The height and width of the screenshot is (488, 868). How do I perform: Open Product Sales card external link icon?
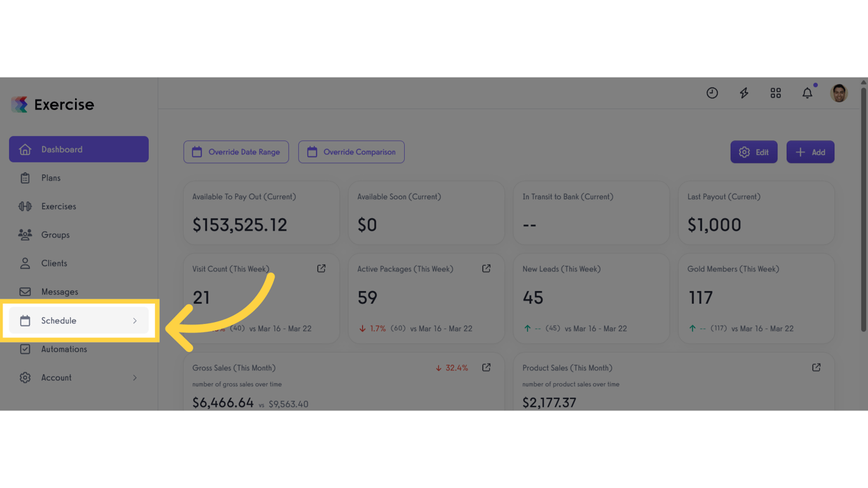(817, 367)
